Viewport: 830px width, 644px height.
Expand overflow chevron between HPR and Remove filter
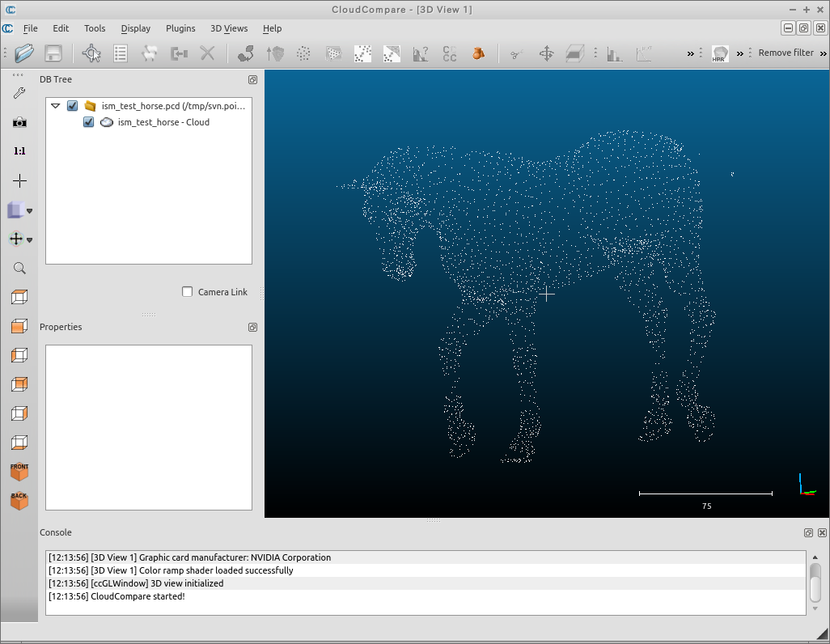[x=740, y=53]
